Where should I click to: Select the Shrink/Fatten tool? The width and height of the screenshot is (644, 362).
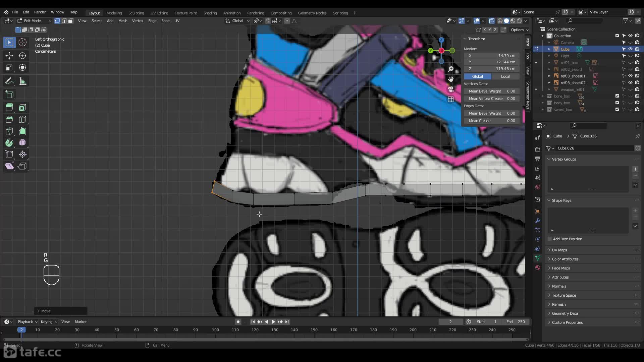[x=22, y=155]
